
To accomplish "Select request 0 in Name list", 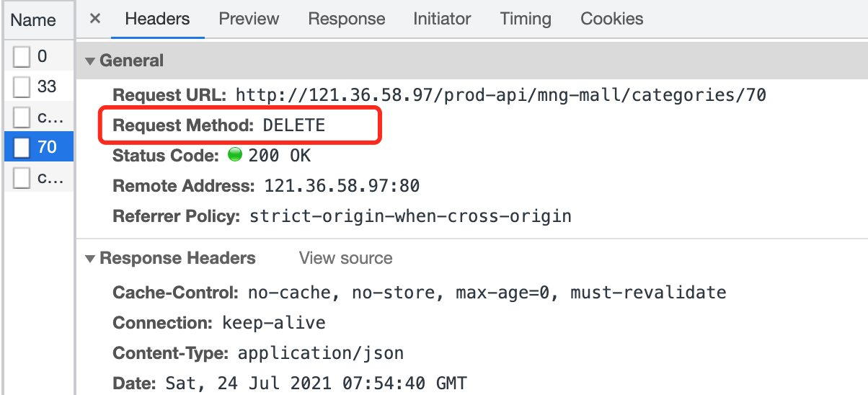I will (39, 56).
